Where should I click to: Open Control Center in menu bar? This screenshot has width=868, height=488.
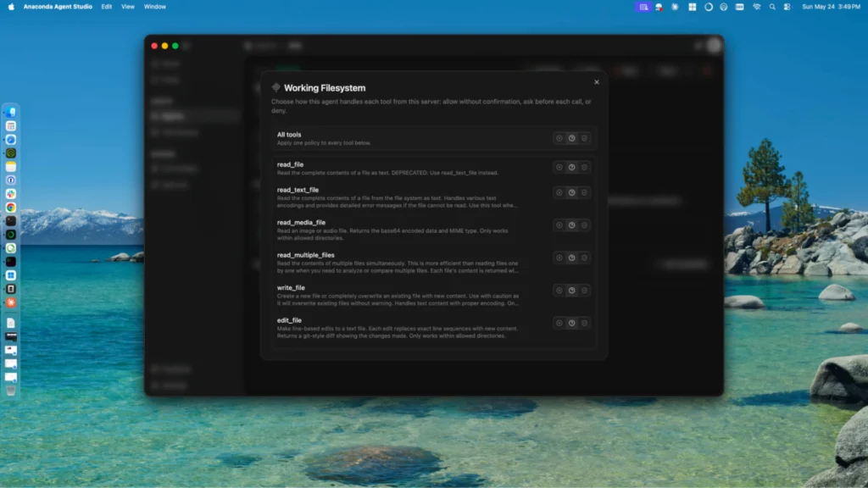(x=787, y=7)
